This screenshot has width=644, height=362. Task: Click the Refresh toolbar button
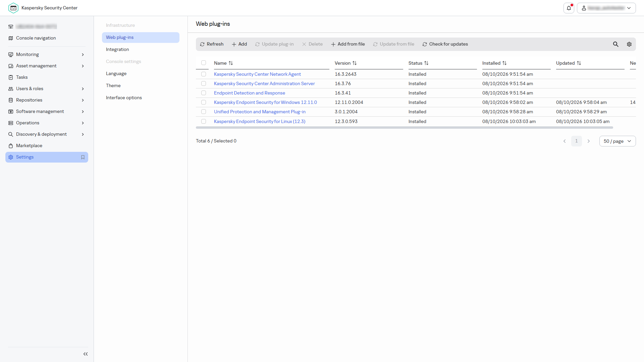pos(212,44)
